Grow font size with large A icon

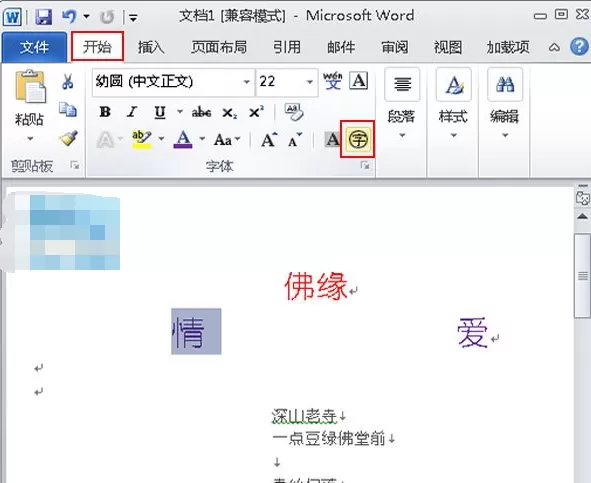coord(269,140)
